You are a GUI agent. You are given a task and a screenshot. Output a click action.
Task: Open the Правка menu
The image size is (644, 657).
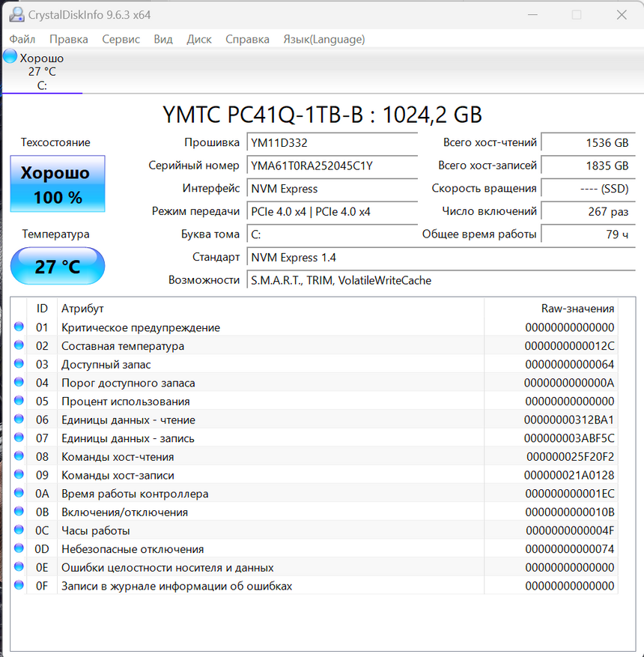[x=69, y=40]
